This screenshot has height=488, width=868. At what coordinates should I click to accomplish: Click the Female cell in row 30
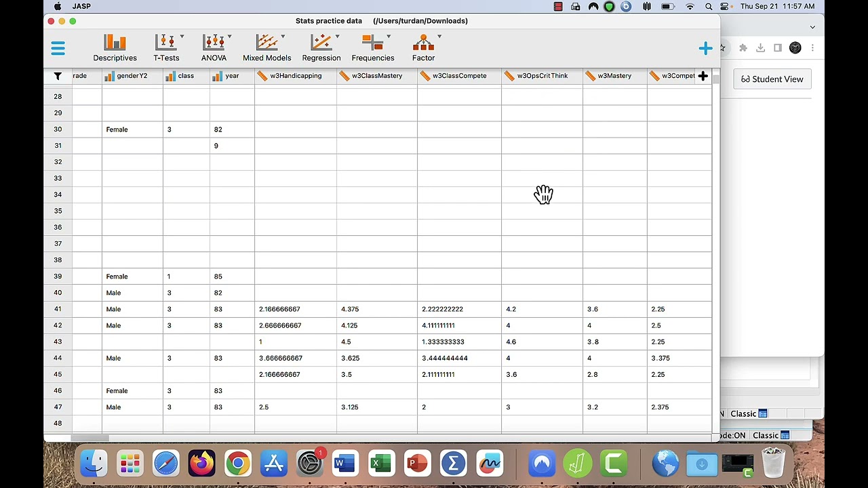click(132, 129)
